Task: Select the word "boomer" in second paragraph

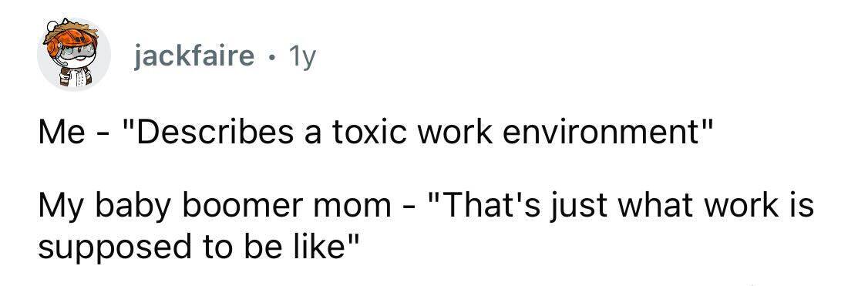Action: coord(244,206)
